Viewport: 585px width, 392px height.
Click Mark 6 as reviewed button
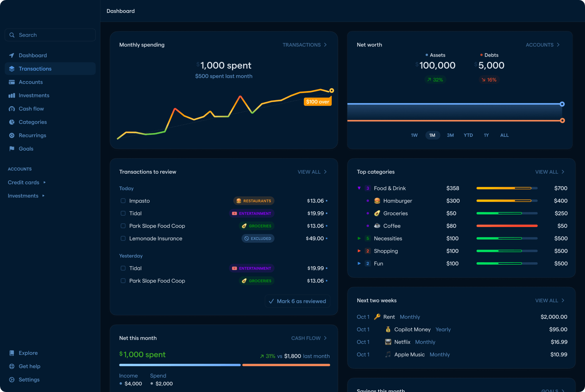point(297,301)
